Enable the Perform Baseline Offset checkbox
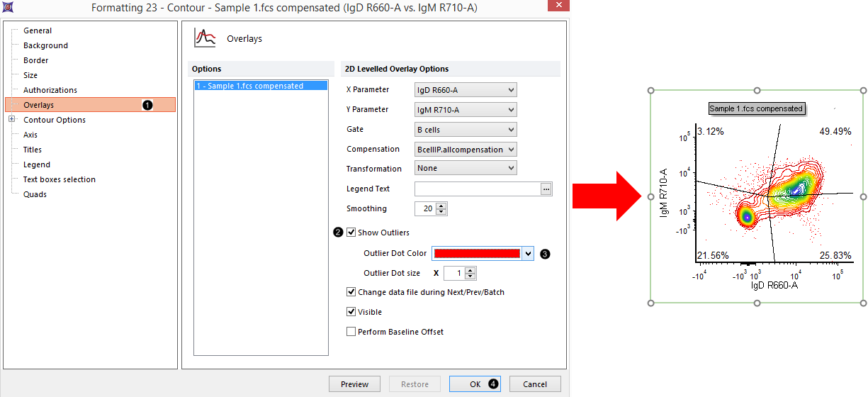 tap(351, 332)
